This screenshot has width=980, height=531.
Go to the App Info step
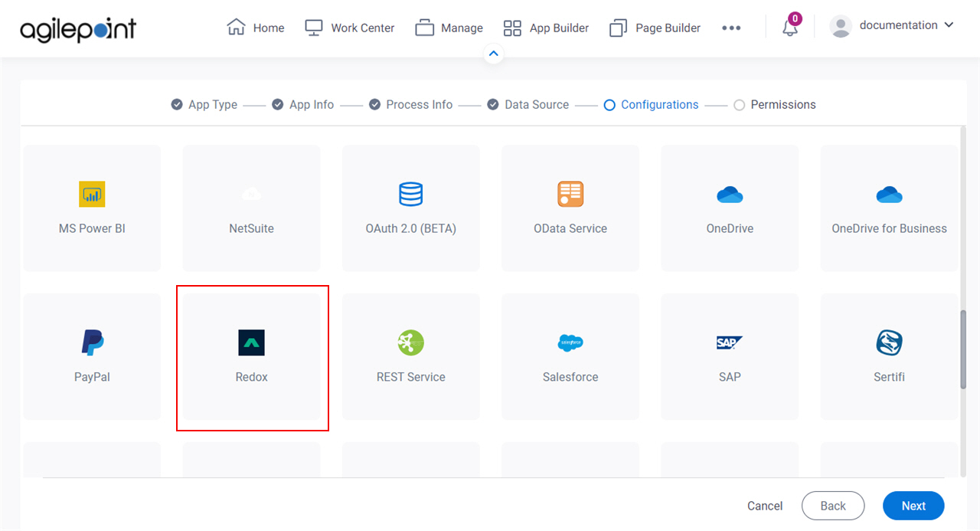(303, 105)
